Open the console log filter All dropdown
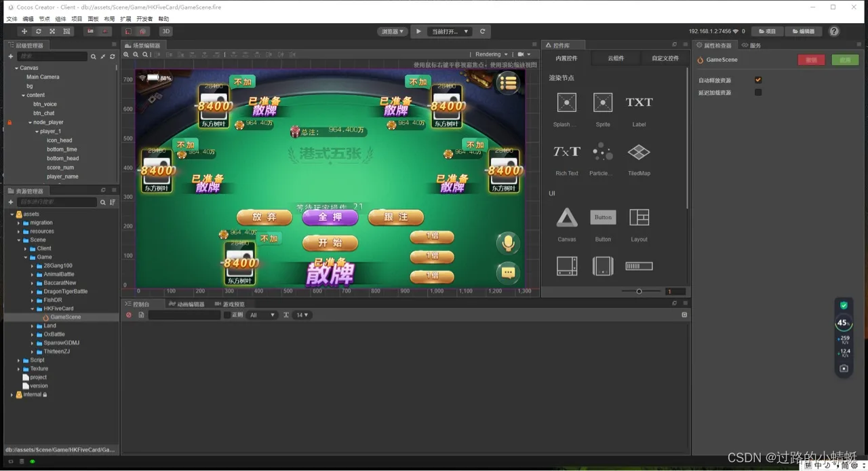Screen dimensions: 868x471 [262, 315]
